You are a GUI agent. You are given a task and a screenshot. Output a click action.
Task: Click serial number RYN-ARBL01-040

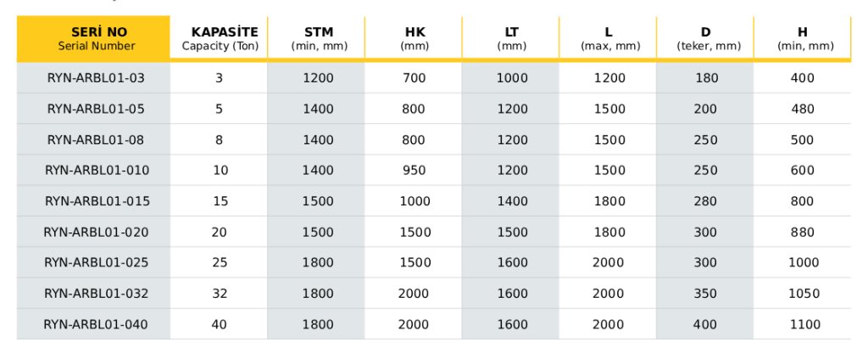96,324
